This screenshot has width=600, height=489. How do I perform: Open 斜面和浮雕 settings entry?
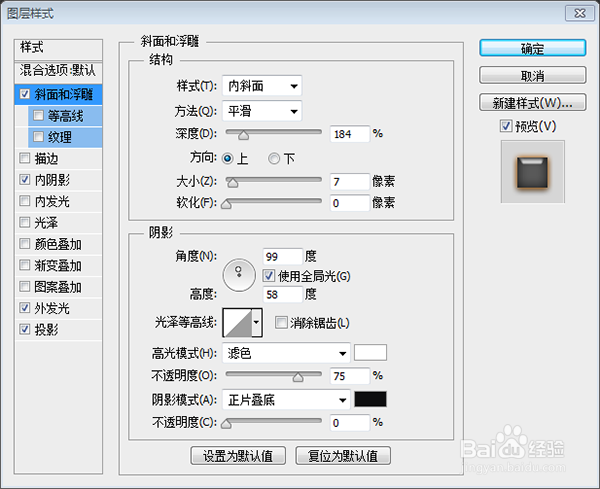tap(64, 94)
